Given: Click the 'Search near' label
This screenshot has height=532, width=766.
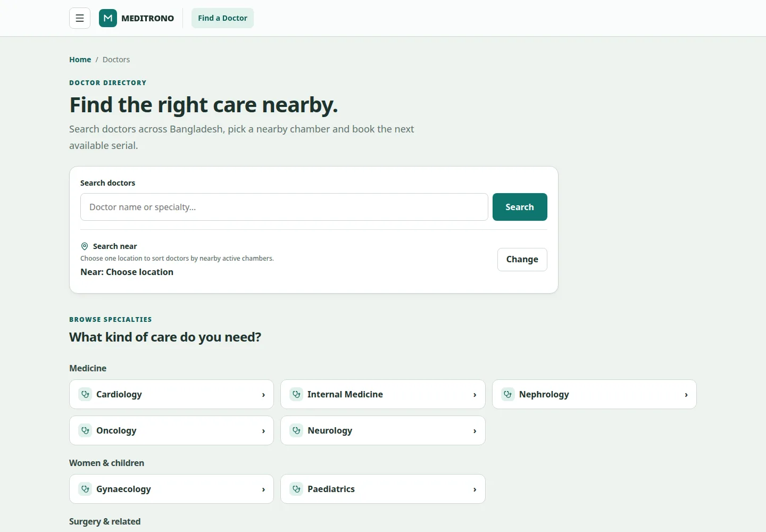Looking at the screenshot, I should coord(115,246).
